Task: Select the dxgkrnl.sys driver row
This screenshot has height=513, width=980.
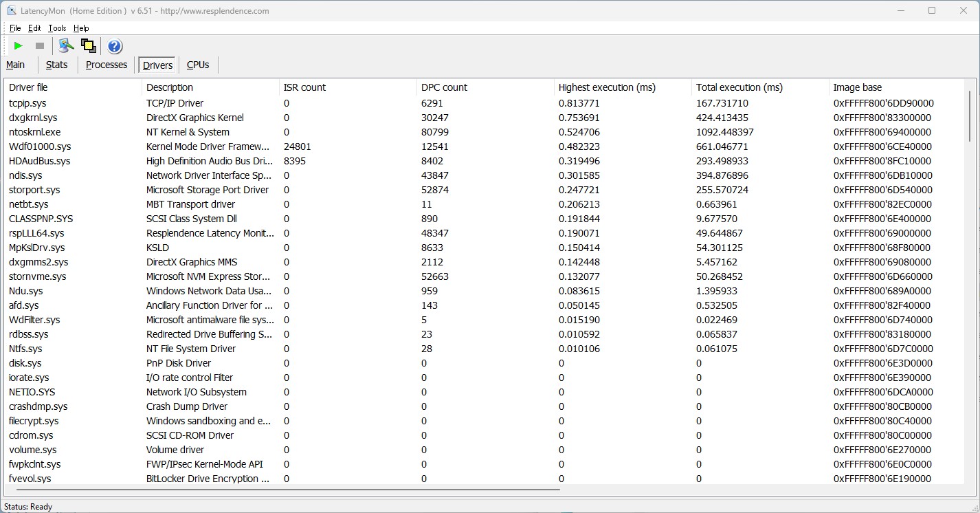Action: [485, 118]
